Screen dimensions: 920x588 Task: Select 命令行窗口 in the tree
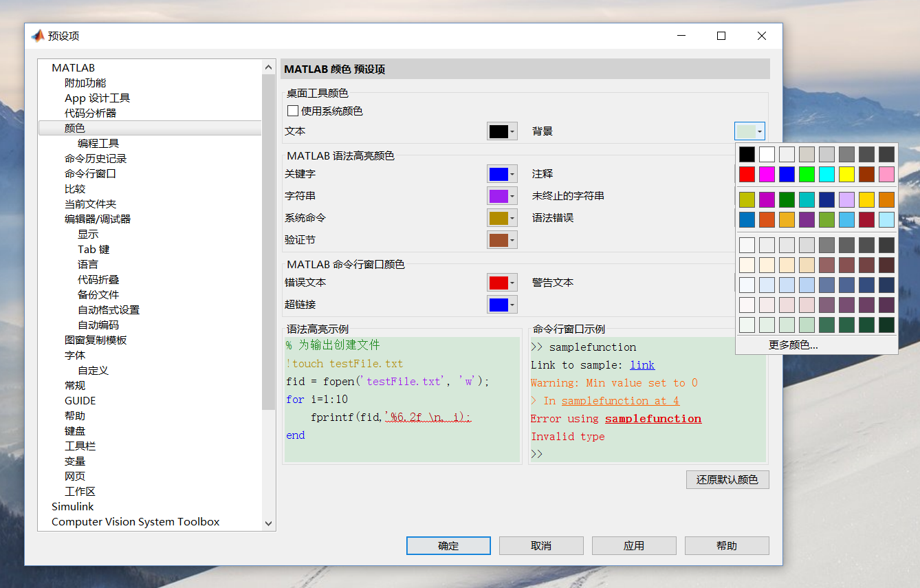[x=90, y=173]
